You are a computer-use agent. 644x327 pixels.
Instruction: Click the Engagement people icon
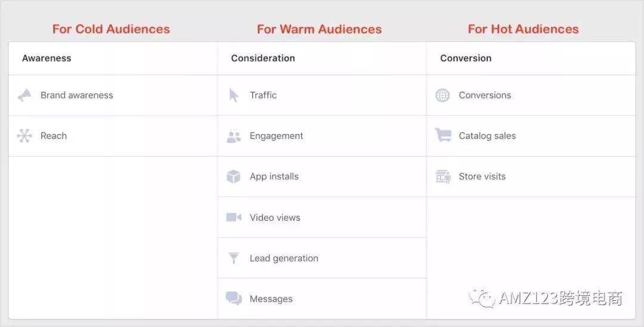coord(234,136)
